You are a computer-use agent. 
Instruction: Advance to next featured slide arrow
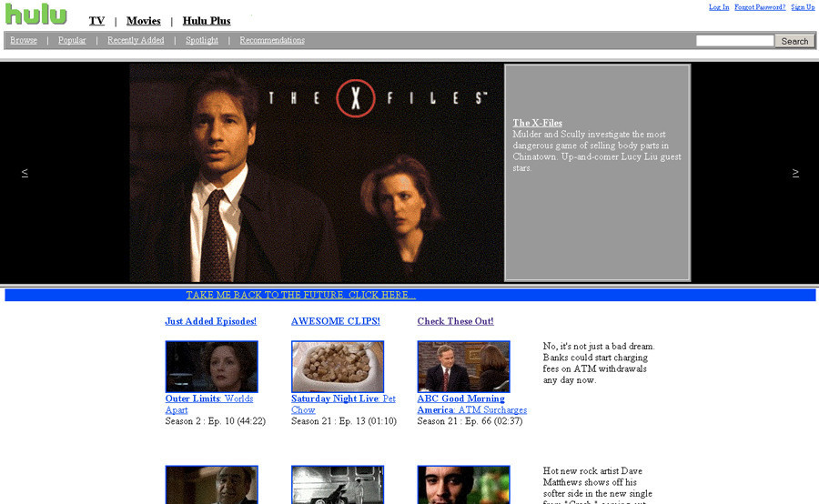795,173
